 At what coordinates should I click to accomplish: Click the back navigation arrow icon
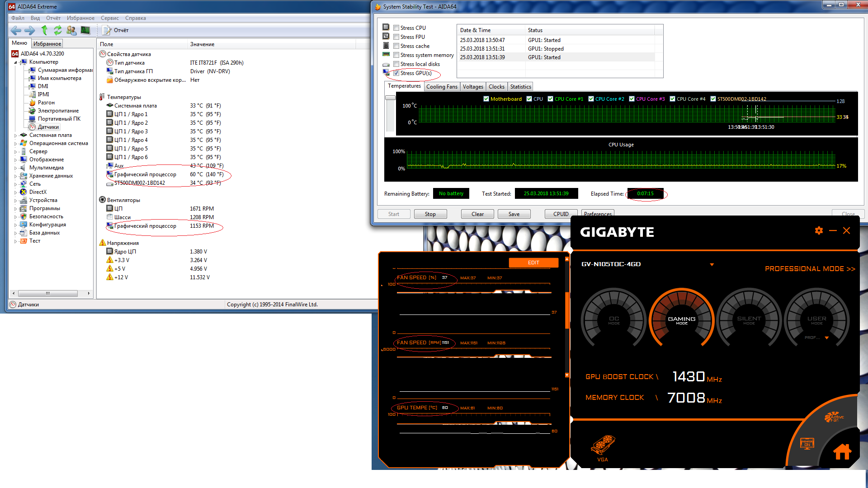(x=16, y=30)
